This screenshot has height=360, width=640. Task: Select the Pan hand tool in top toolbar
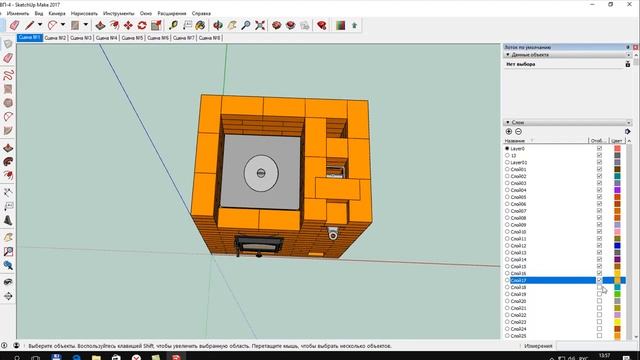(232, 25)
